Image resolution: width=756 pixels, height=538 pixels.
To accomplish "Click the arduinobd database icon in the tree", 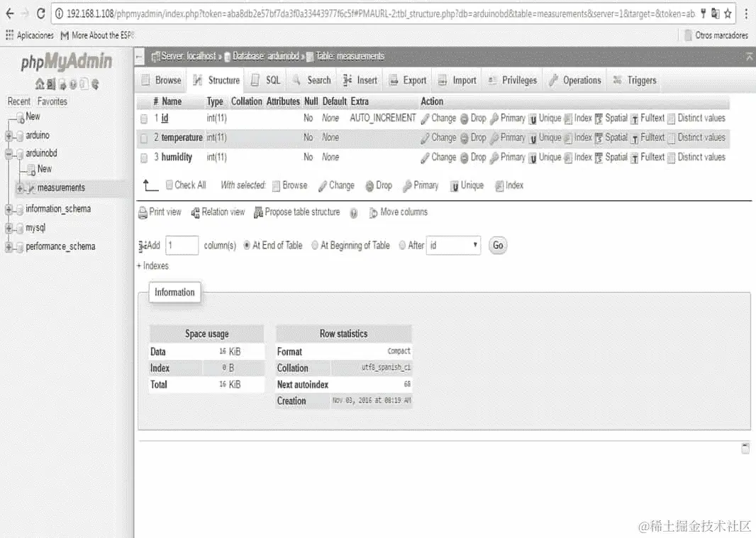I will [x=20, y=154].
